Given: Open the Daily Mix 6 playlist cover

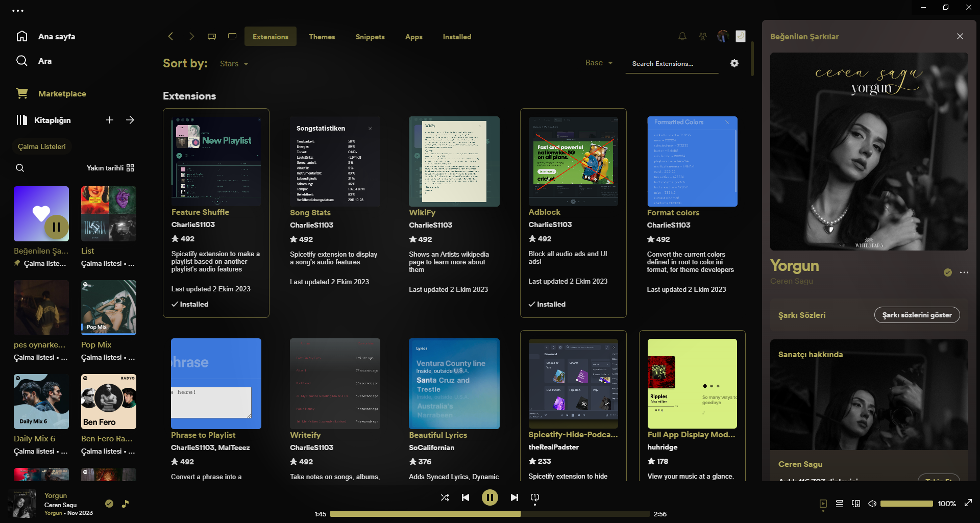Looking at the screenshot, I should tap(41, 402).
